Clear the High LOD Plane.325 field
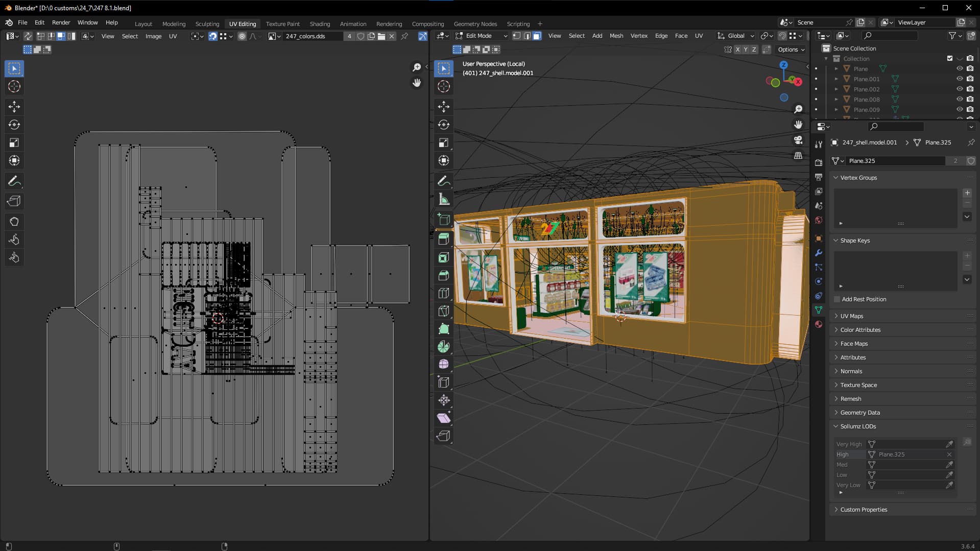The height and width of the screenshot is (551, 980). coord(949,454)
